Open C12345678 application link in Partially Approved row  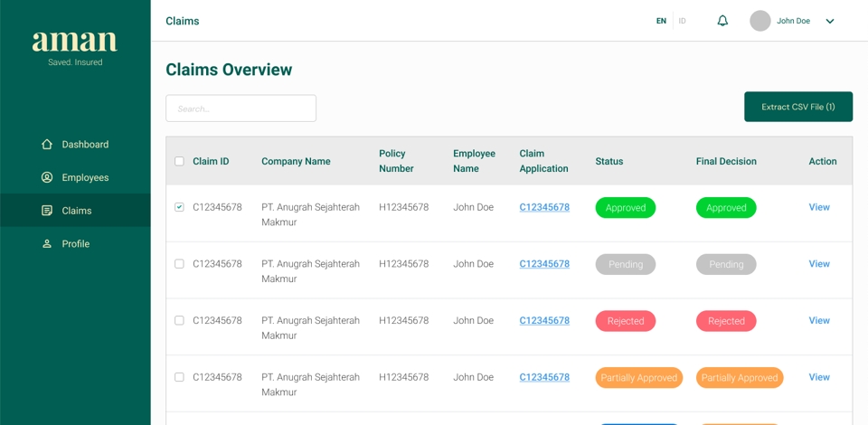coord(544,377)
